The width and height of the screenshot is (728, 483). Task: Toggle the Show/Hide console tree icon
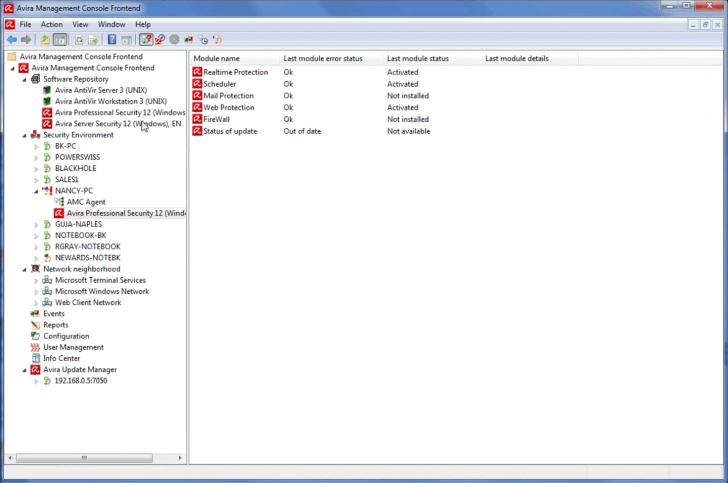point(60,40)
